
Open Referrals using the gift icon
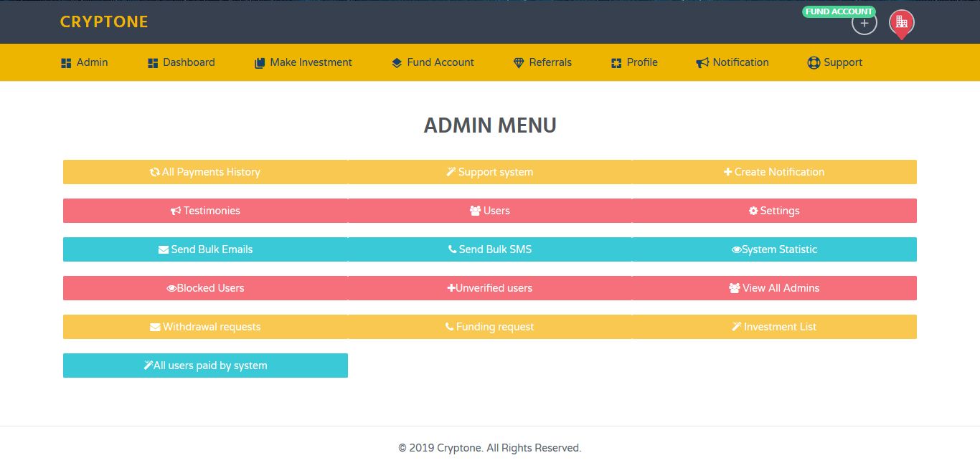(x=518, y=62)
